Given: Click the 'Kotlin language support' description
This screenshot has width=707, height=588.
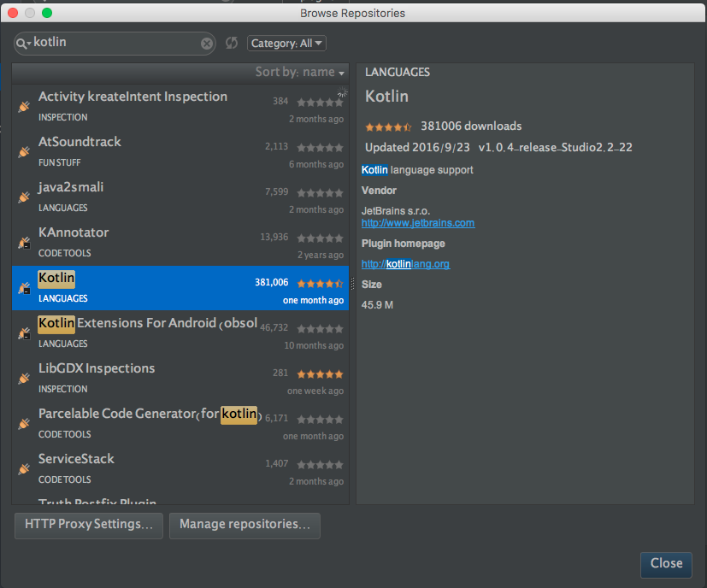Looking at the screenshot, I should [x=417, y=170].
